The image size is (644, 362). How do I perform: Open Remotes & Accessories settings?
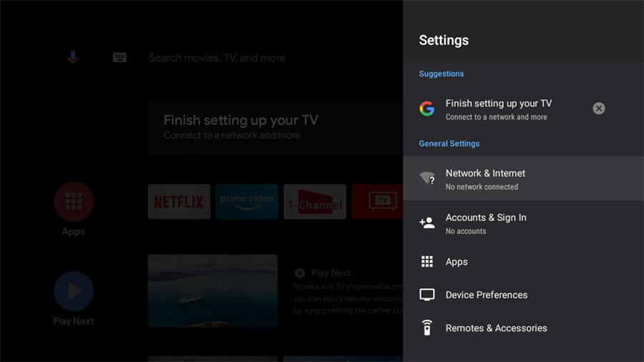pyautogui.click(x=496, y=328)
